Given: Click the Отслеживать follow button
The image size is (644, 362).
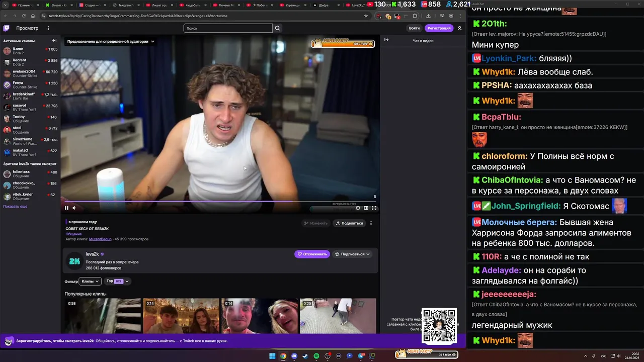Looking at the screenshot, I should point(312,254).
